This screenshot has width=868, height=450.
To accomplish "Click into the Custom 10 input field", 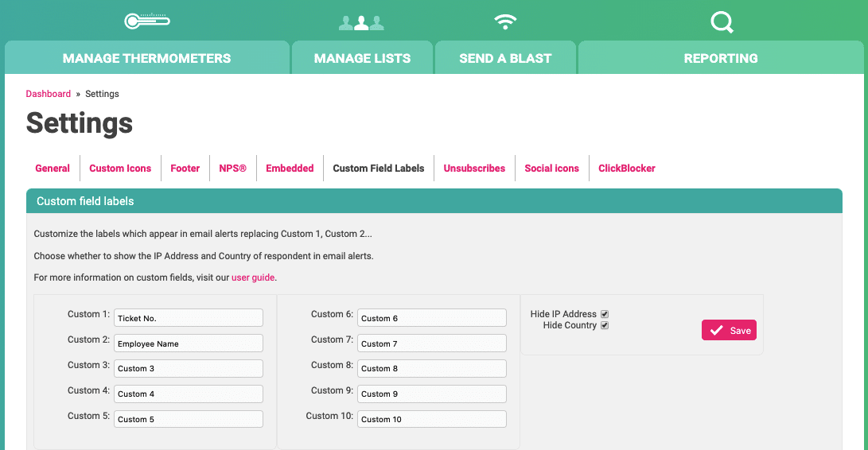I will (x=432, y=419).
